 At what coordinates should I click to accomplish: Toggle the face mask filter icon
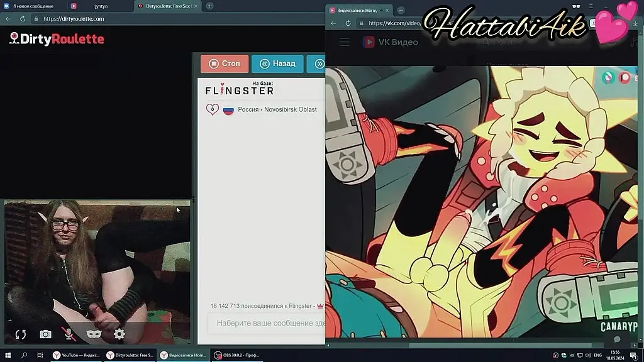tap(94, 334)
